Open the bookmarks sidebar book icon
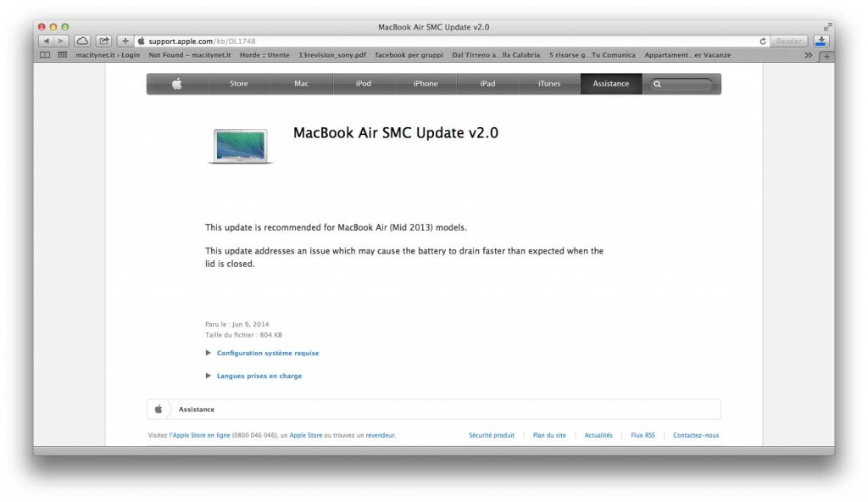868x502 pixels. [x=47, y=54]
